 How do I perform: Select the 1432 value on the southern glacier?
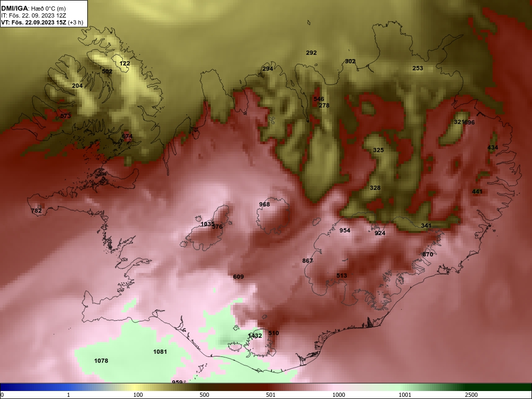pos(255,336)
